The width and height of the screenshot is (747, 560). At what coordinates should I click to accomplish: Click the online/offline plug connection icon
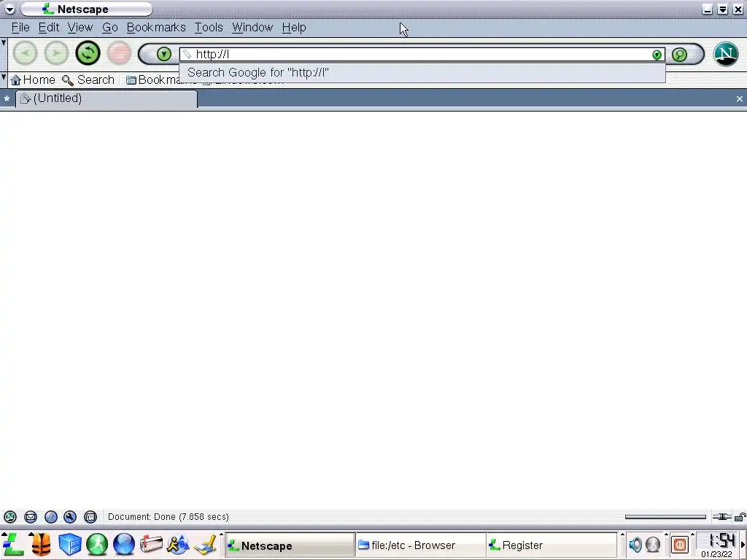pos(721,517)
